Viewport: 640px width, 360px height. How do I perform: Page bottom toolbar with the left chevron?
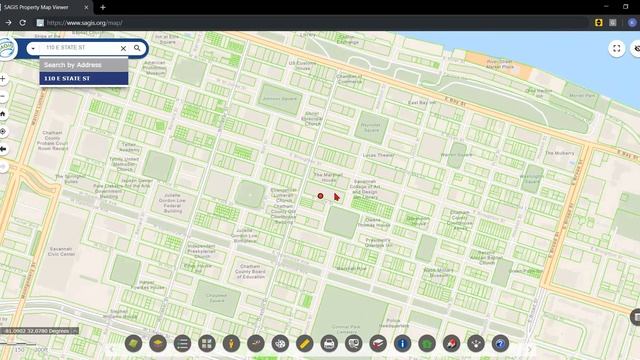coord(111,349)
